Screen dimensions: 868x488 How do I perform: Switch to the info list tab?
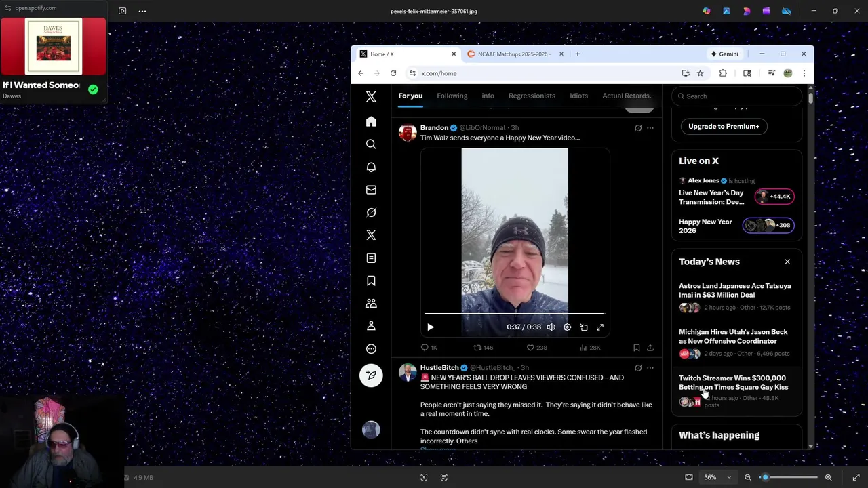coord(488,96)
